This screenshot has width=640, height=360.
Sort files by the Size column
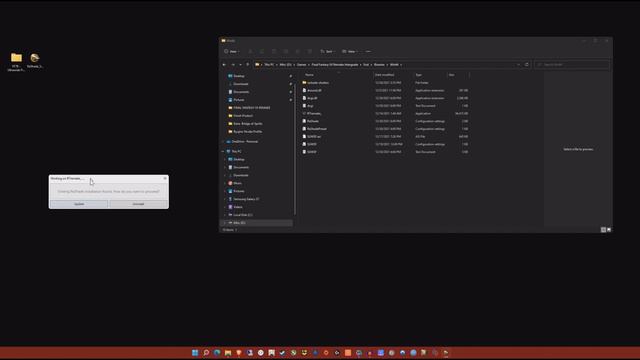pyautogui.click(x=451, y=75)
